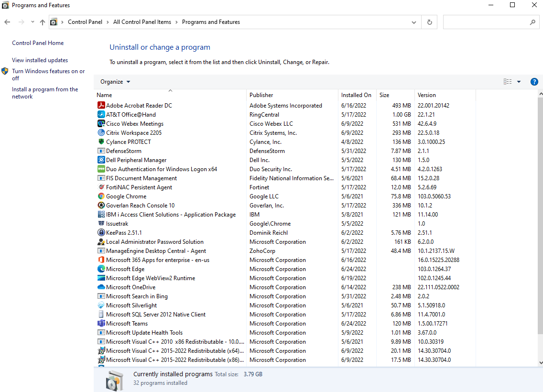Click the Adobe Acrobat Reader DC icon
This screenshot has height=392, width=543.
click(101, 106)
